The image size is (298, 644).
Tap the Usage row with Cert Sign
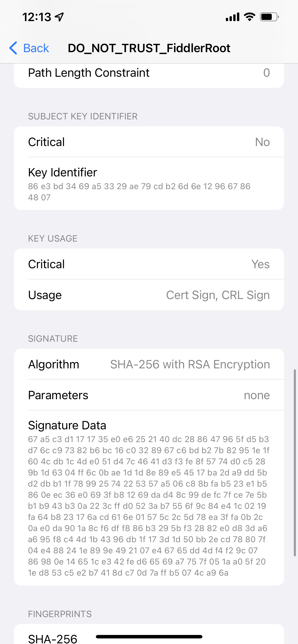[149, 295]
